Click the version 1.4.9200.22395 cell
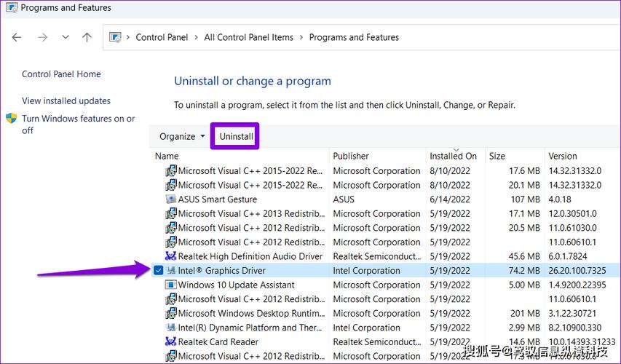The image size is (621, 364). coord(577,285)
